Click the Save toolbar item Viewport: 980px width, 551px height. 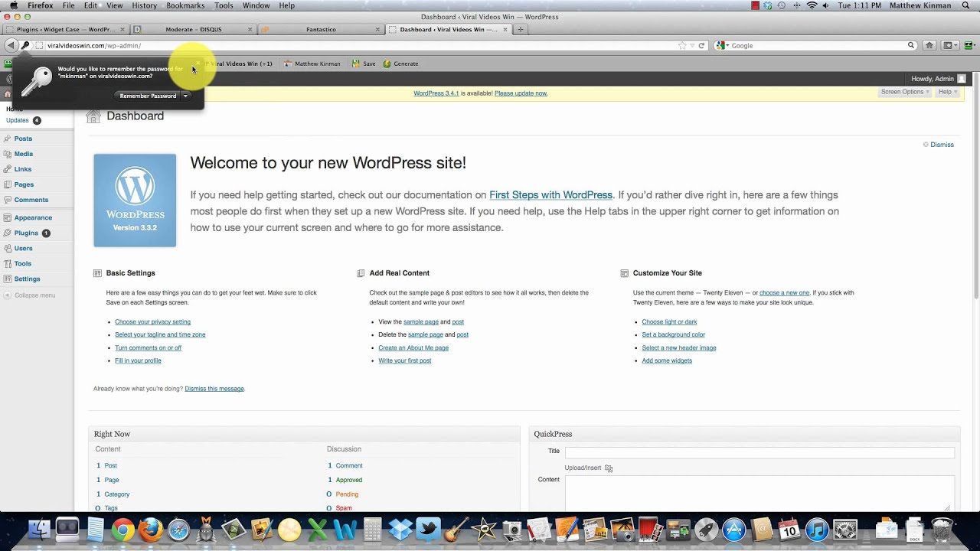click(x=364, y=64)
